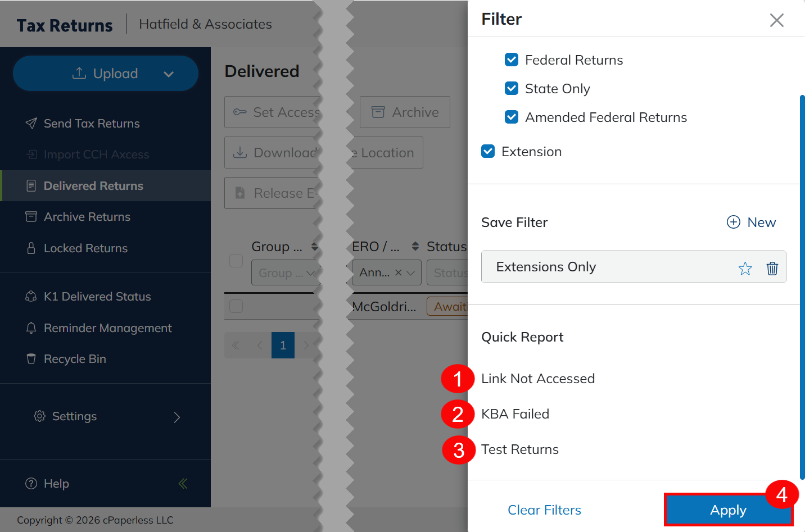Screen dimensions: 805x532
Task: Toggle the State Only checkbox
Action: pyautogui.click(x=512, y=89)
